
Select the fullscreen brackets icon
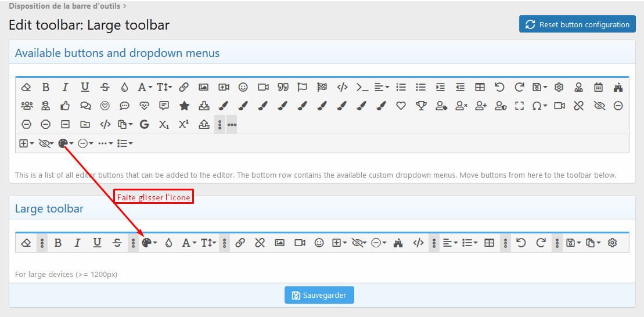[x=520, y=106]
